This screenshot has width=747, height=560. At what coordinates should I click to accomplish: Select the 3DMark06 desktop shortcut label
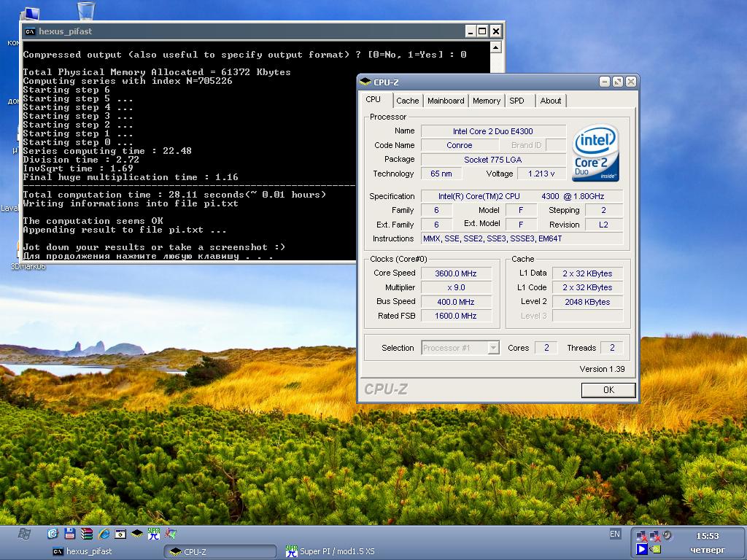[x=28, y=267]
